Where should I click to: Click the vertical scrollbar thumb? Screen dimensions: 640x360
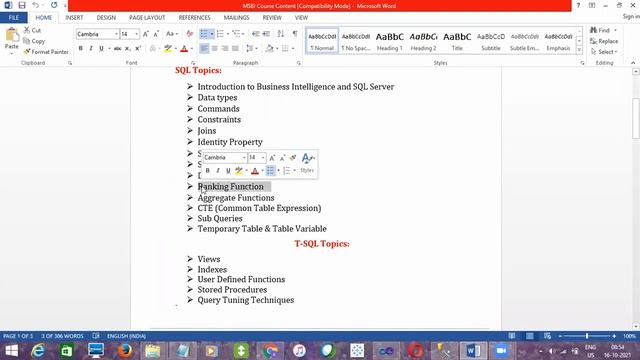click(636, 118)
